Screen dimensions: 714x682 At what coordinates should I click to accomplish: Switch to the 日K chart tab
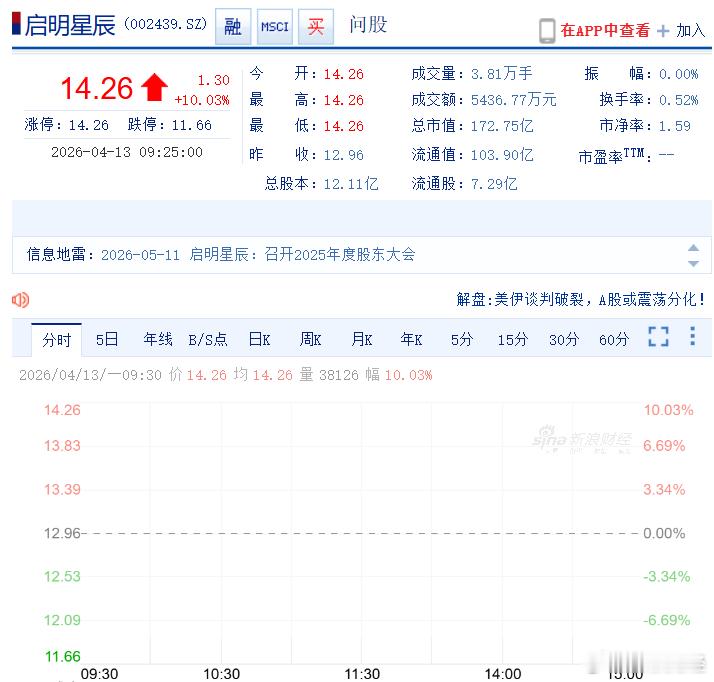tap(260, 340)
